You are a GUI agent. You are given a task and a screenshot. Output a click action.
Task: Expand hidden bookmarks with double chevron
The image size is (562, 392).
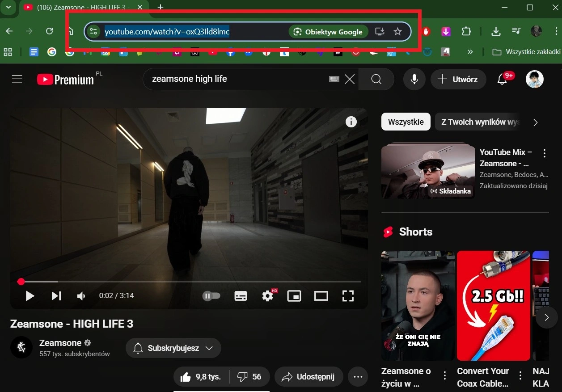tap(470, 52)
